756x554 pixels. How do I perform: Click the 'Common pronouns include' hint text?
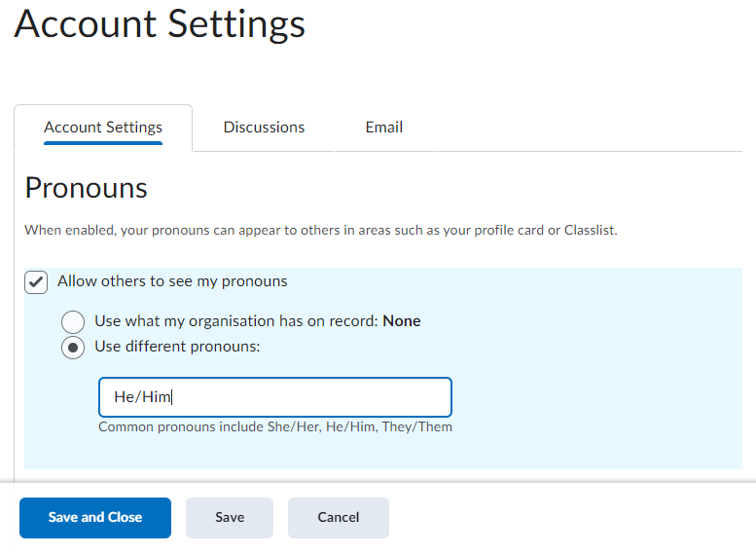click(x=274, y=426)
